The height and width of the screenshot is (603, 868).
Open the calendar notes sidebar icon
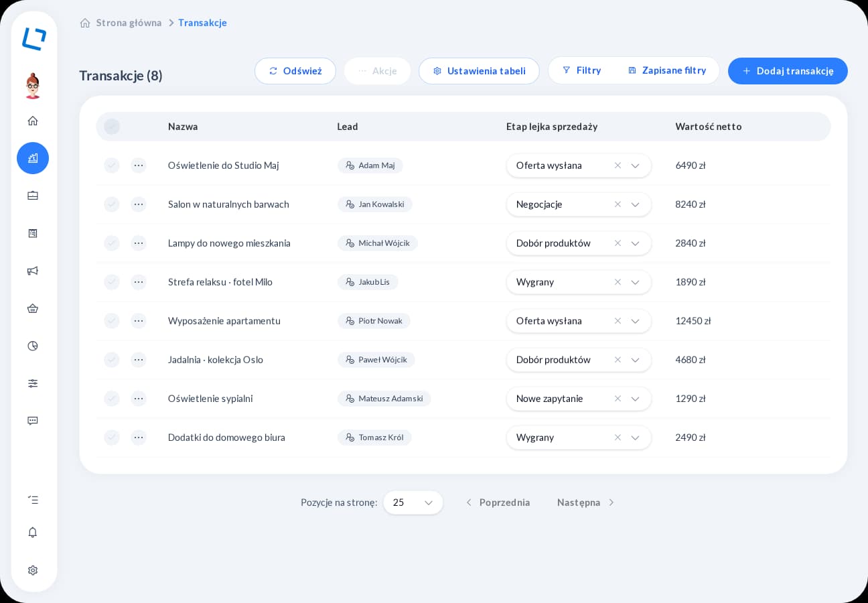point(33,233)
